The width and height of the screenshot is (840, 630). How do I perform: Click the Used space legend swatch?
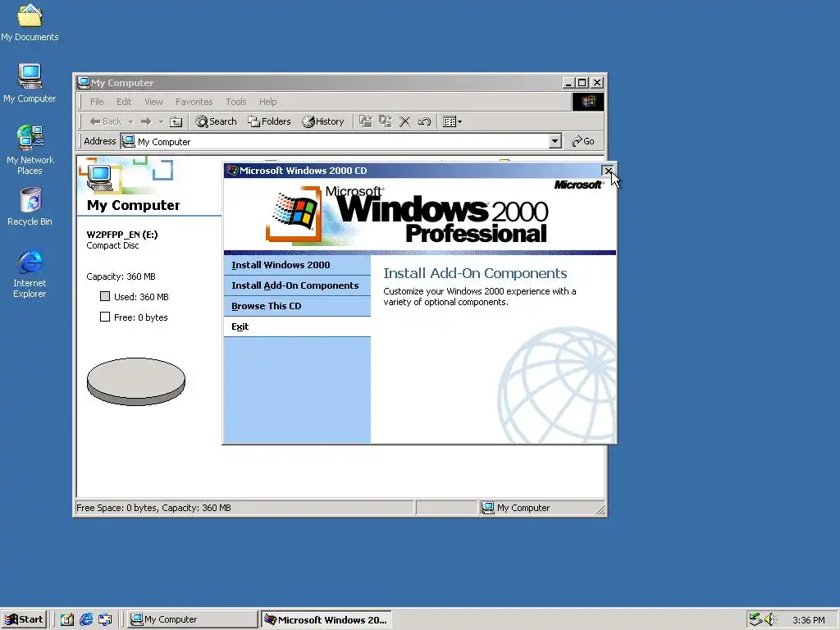pos(105,296)
